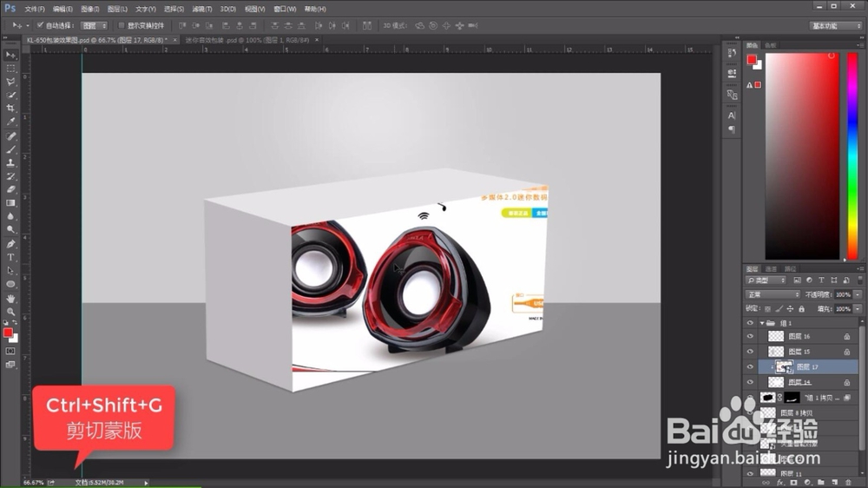Open blend mode 正常 dropdown

coord(773,294)
